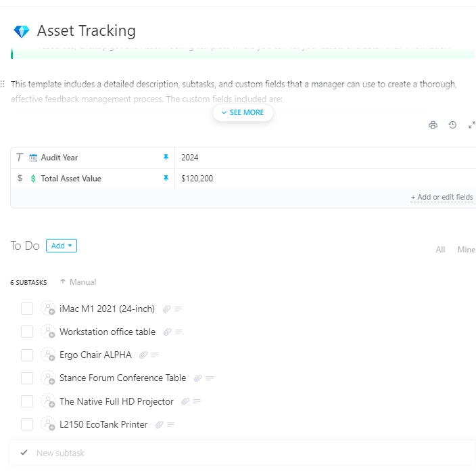Click the New subtask input field

tap(243, 453)
